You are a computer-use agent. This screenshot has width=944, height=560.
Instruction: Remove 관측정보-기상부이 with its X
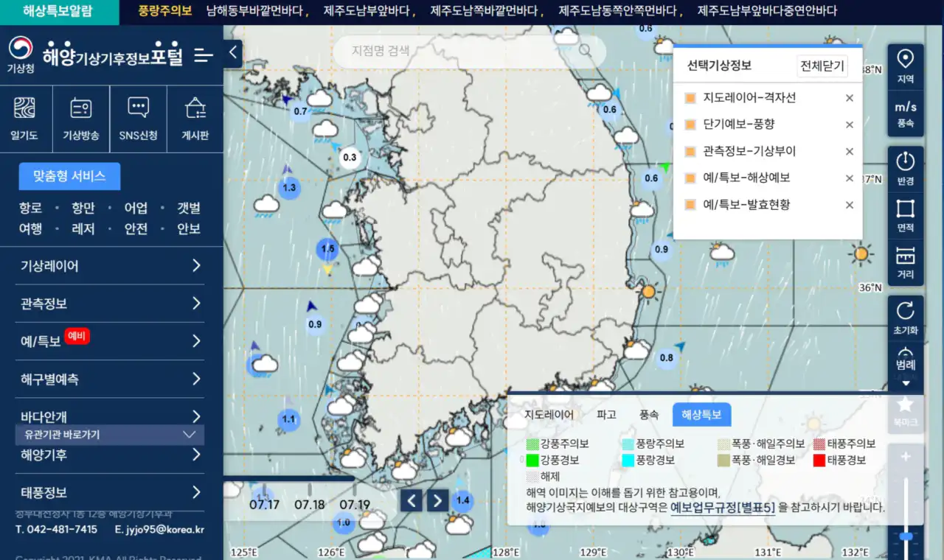click(849, 152)
